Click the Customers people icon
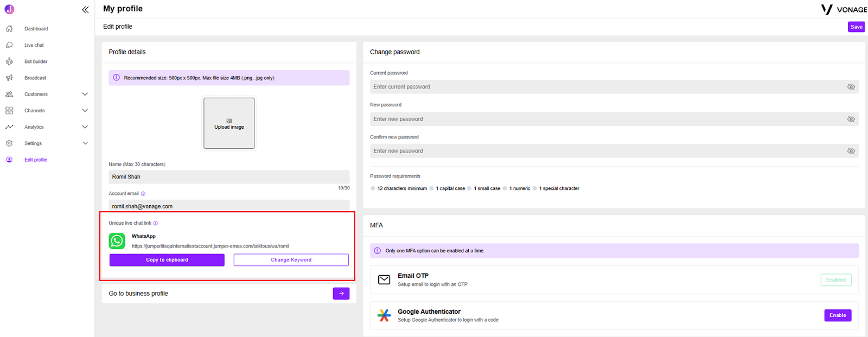868x337 pixels. click(x=9, y=94)
